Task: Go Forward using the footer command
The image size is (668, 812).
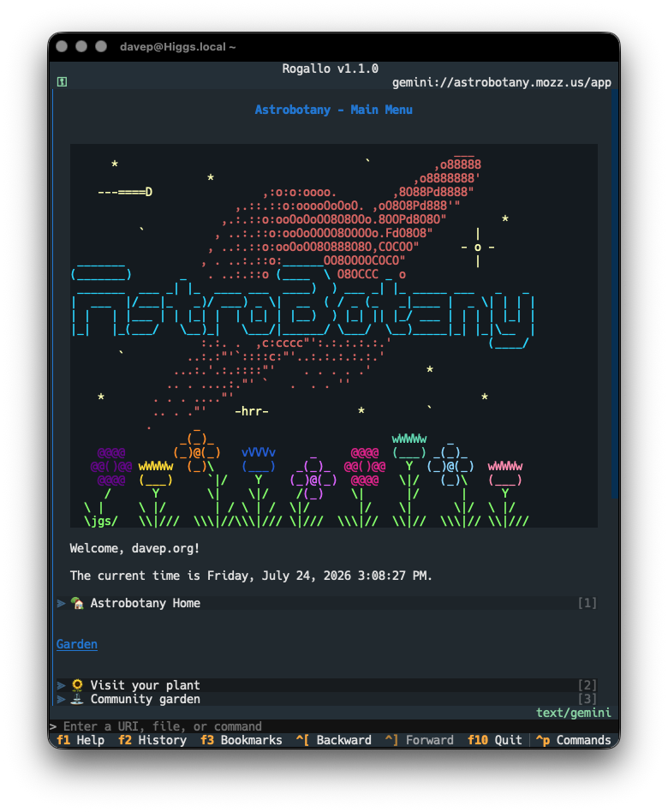Action: (x=420, y=740)
